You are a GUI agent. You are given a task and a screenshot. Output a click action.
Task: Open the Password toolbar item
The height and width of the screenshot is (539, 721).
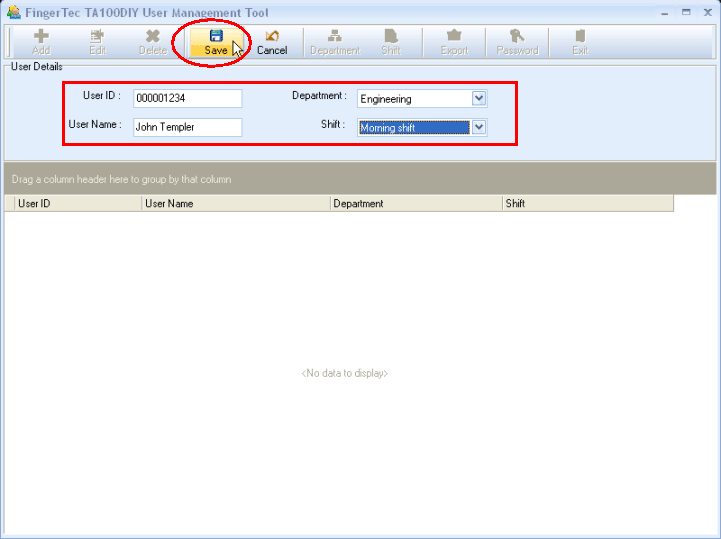coord(517,42)
